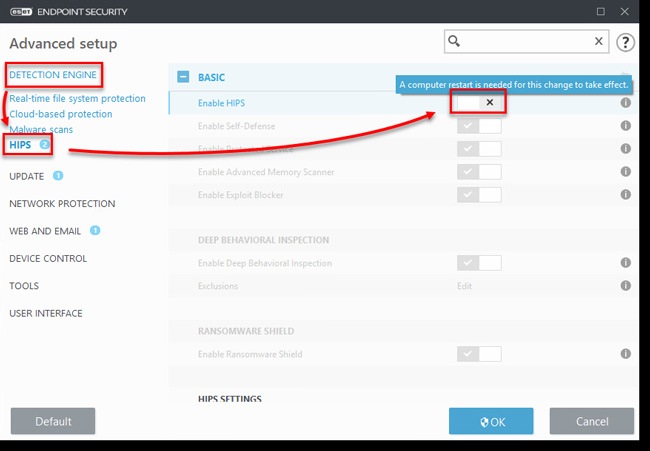This screenshot has width=650, height=451.
Task: Select Malware scans
Action: coord(41,129)
